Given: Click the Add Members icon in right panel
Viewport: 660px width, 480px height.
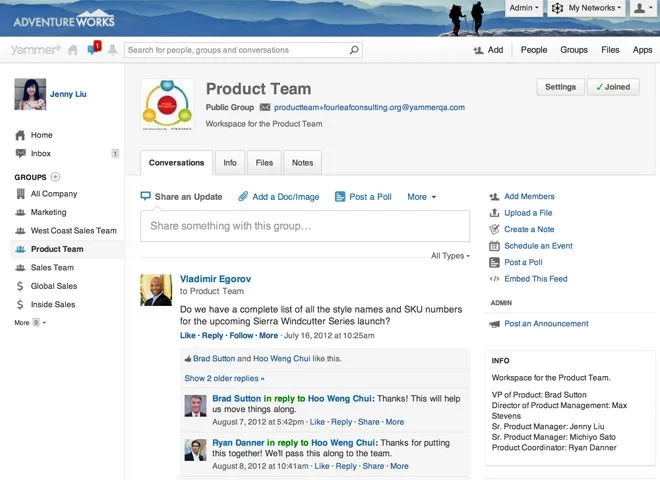Looking at the screenshot, I should (x=494, y=197).
